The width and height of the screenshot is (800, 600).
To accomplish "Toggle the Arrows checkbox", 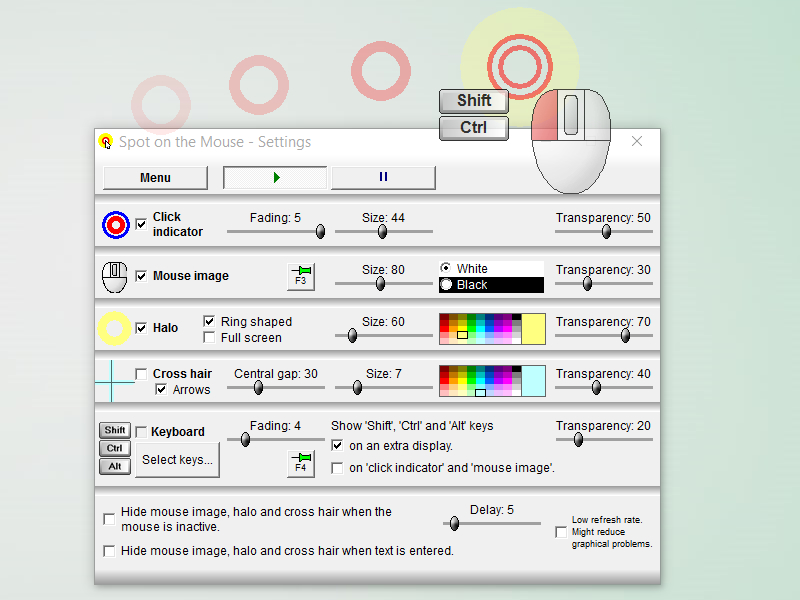I will coord(161,390).
